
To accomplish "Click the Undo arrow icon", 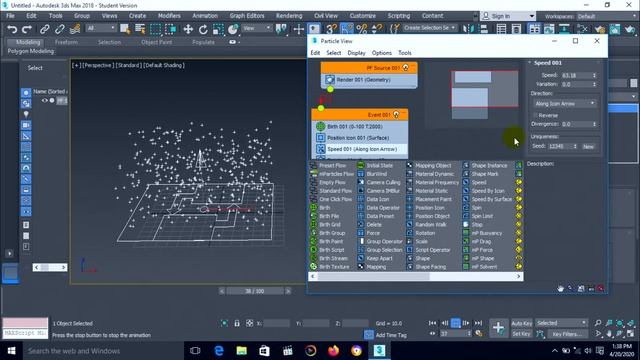I will 12,29.
